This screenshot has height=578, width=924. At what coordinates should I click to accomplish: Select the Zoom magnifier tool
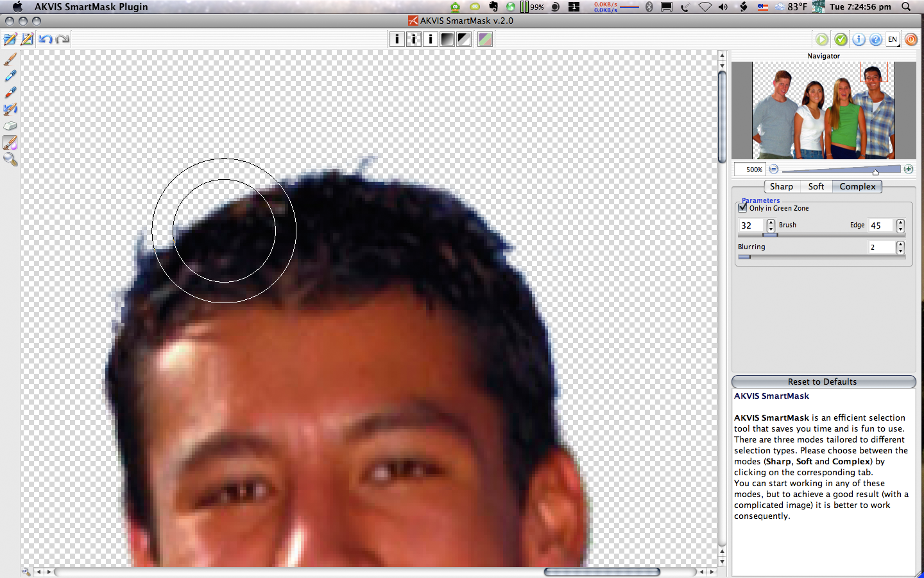pyautogui.click(x=10, y=159)
